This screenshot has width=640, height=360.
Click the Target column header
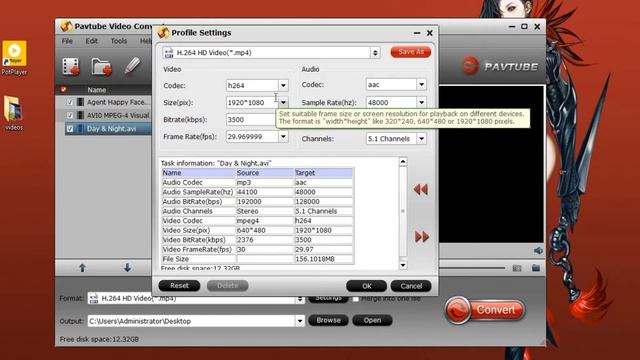click(323, 173)
